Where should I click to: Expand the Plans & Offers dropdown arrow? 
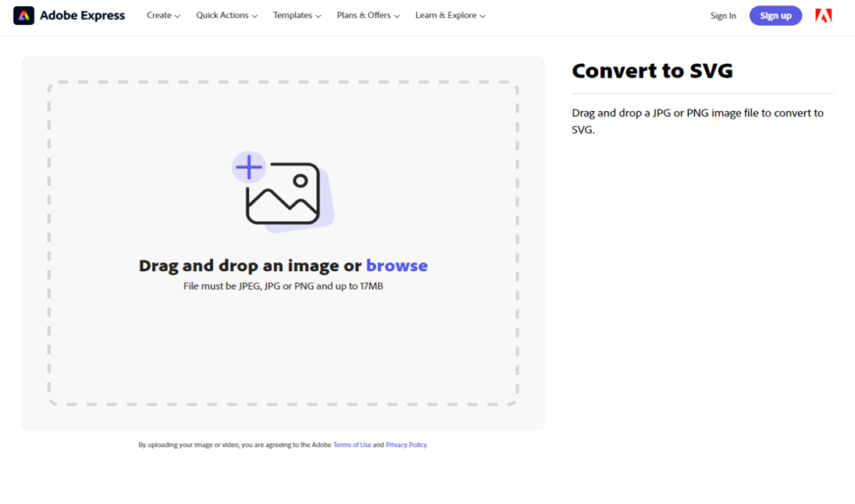pos(397,16)
